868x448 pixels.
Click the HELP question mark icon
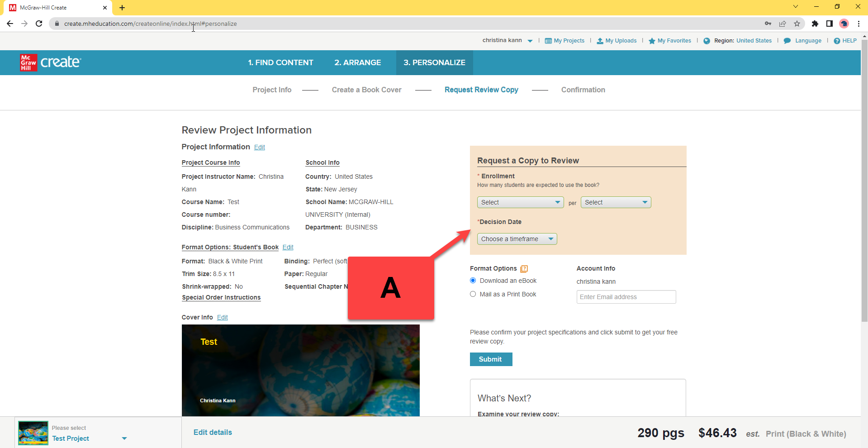point(837,41)
